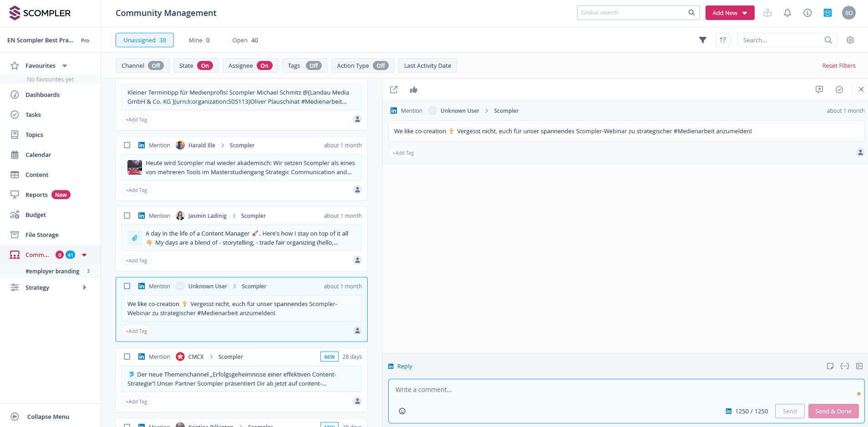Click the orange character limit indicator dot
The image size is (868, 427).
coord(859,394)
